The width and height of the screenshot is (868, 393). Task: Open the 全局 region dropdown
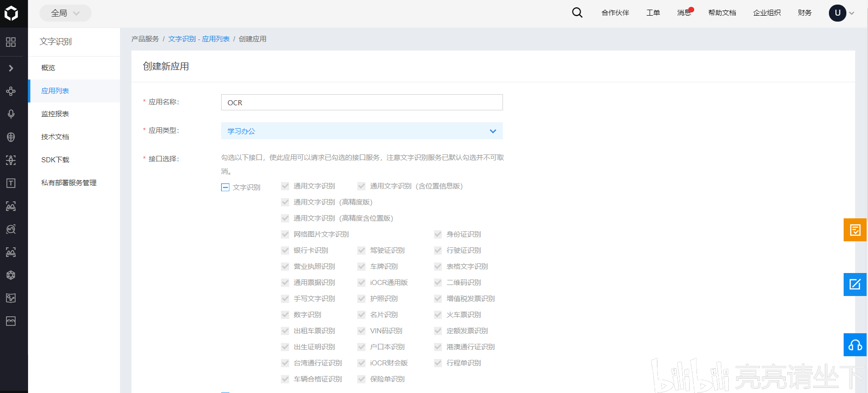pyautogui.click(x=65, y=13)
